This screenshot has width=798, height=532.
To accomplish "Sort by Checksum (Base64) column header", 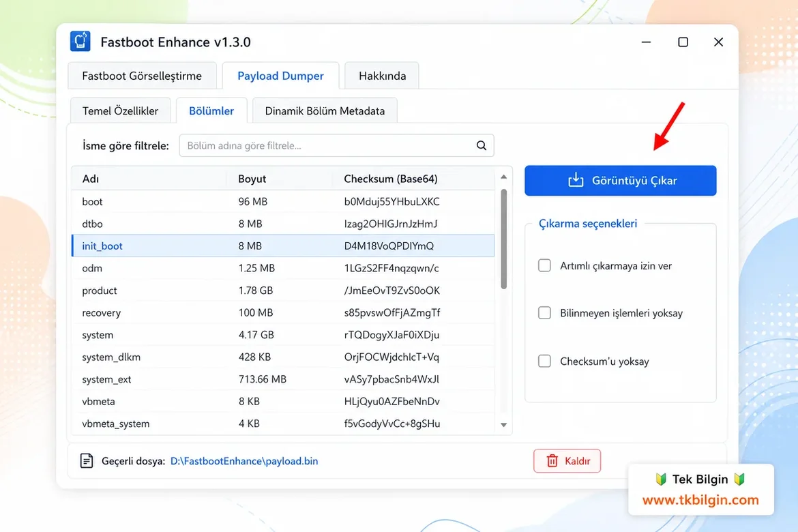I will point(390,179).
